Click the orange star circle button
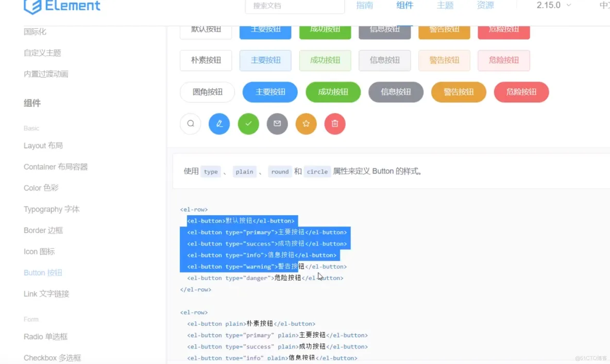Image resolution: width=610 pixels, height=364 pixels. (x=306, y=124)
